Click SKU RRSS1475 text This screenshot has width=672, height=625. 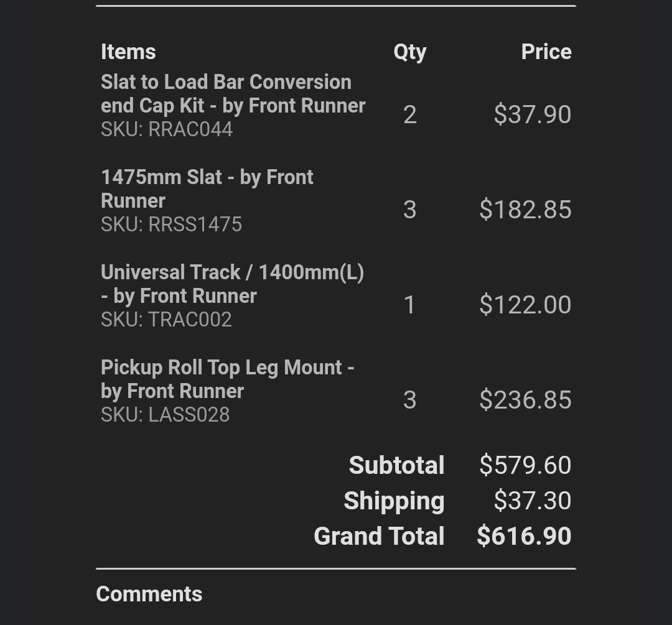tap(172, 224)
